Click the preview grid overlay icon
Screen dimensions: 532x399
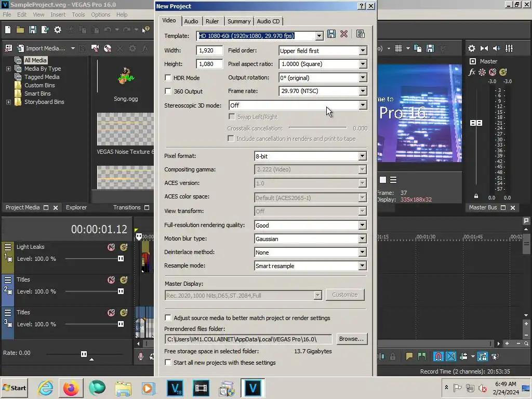[398, 48]
